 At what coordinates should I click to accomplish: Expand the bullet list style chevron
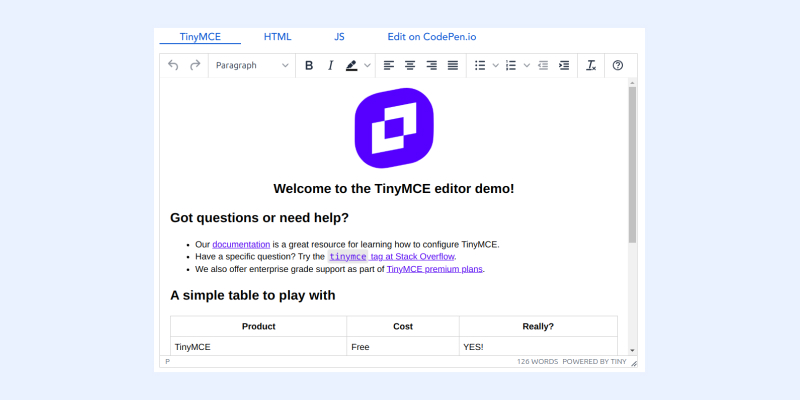[x=495, y=65]
